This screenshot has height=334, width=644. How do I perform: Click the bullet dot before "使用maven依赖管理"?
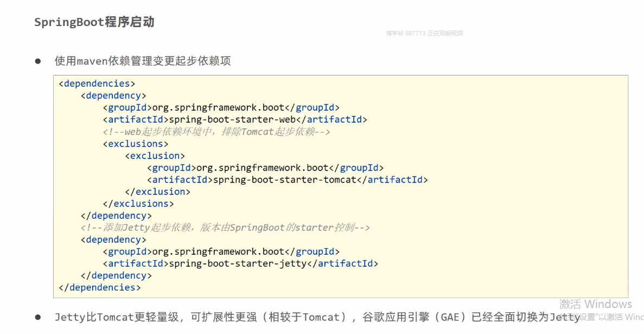[x=38, y=61]
